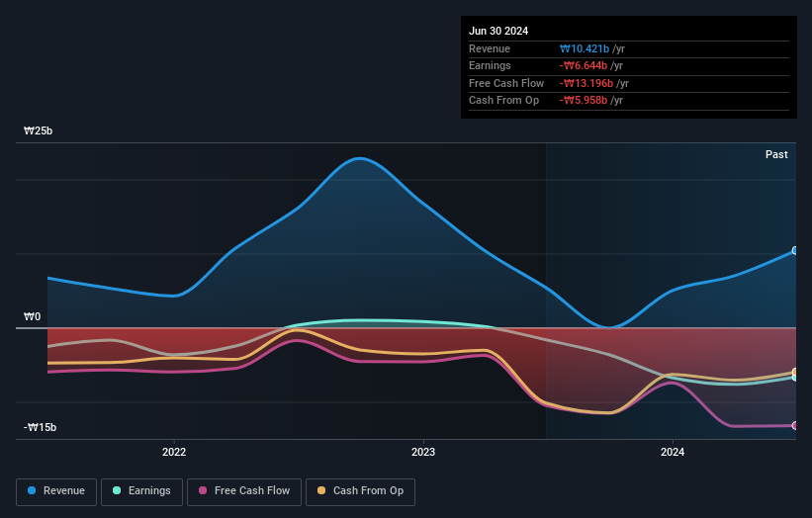Viewport: 812px width, 518px height.
Task: Click the Jun 30 2024 tooltip date
Action: tap(498, 31)
